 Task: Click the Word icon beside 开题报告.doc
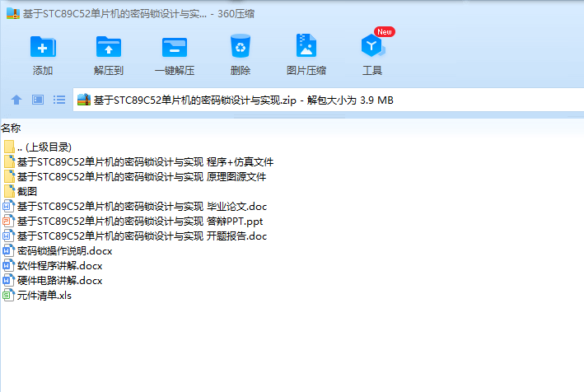point(8,236)
